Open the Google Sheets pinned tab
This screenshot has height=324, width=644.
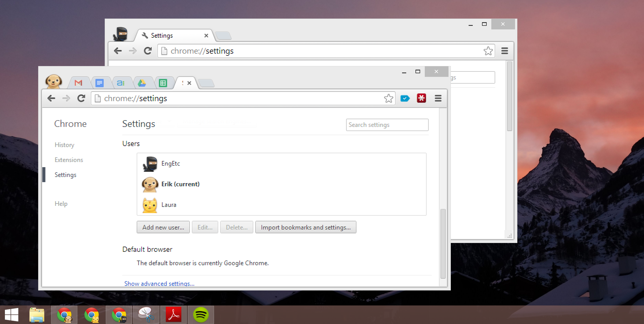[163, 83]
